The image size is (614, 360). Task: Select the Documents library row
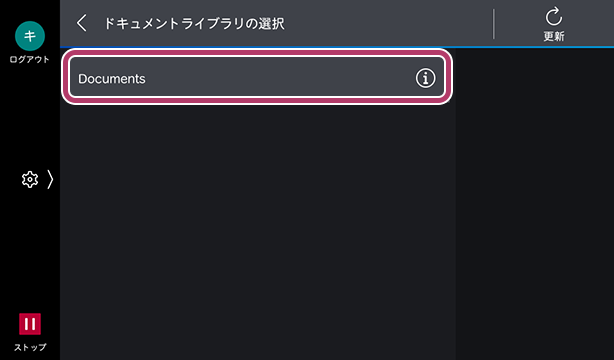pos(257,76)
